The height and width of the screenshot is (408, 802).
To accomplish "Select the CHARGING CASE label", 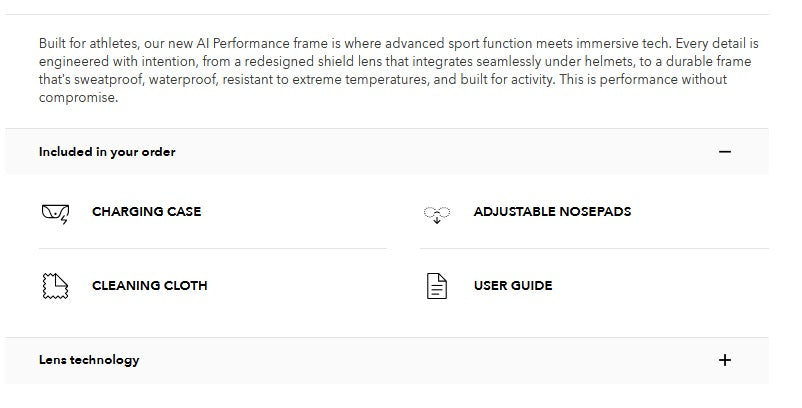I will point(146,212).
